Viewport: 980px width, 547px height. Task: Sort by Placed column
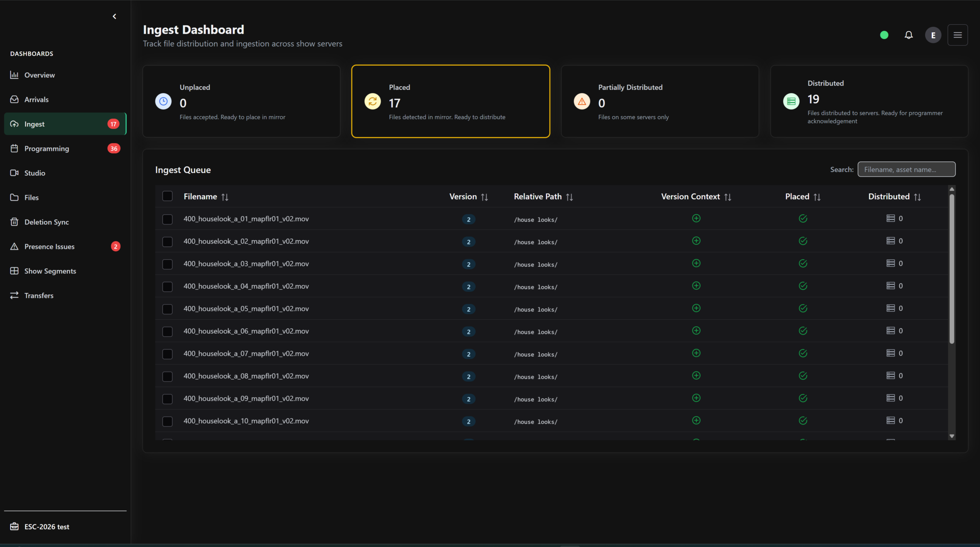817,197
